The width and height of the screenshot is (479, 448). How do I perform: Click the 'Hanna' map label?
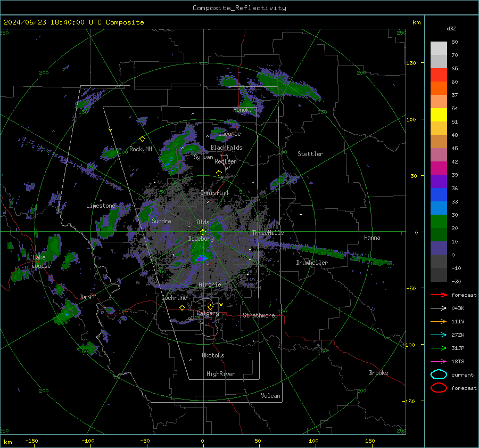click(372, 238)
